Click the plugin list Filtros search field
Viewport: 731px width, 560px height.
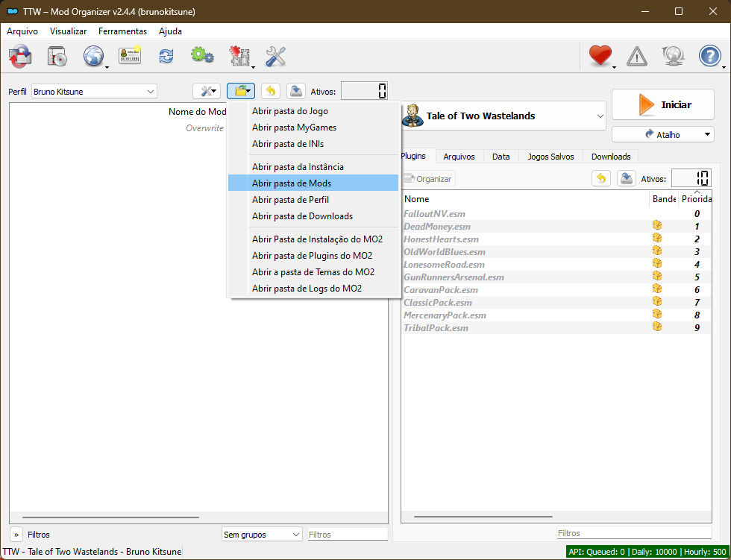(x=635, y=533)
